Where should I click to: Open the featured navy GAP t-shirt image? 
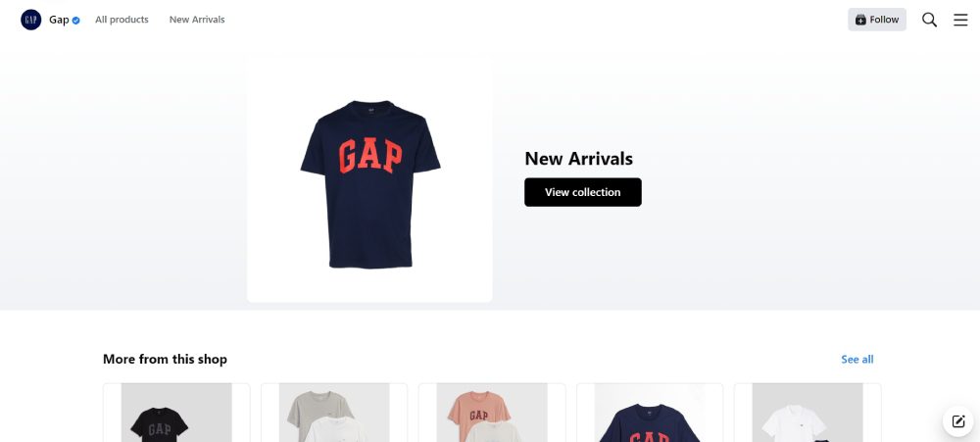click(x=369, y=183)
